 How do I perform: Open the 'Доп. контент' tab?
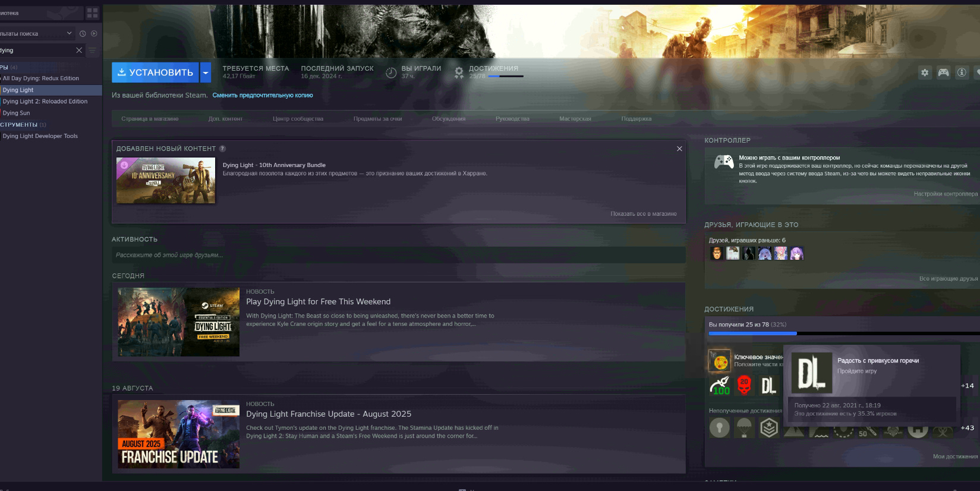(225, 119)
